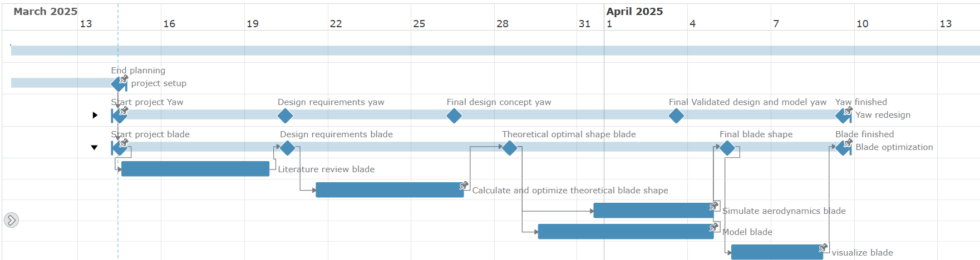Select Theoretical optimal shape blade milestone diamond

(510, 148)
